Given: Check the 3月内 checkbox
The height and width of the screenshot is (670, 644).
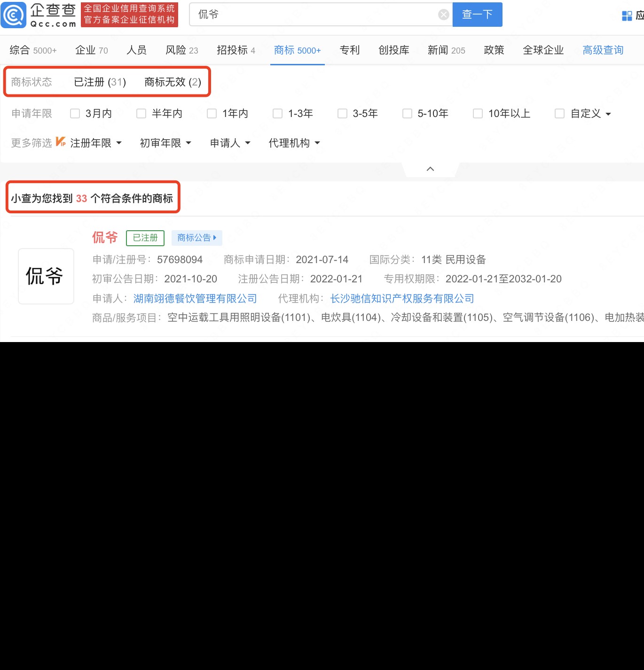Looking at the screenshot, I should coord(75,114).
